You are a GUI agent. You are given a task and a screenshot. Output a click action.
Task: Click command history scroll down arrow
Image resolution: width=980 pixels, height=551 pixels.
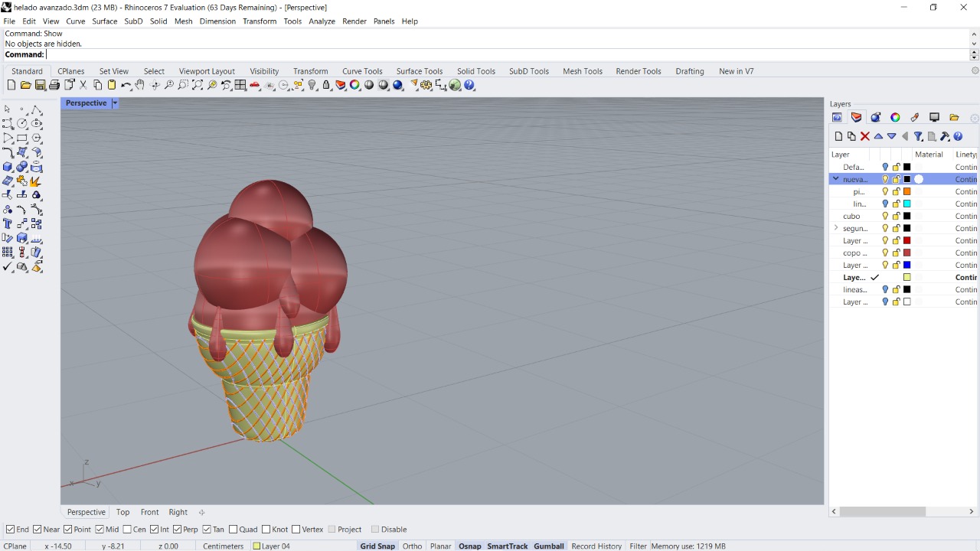pos(974,44)
